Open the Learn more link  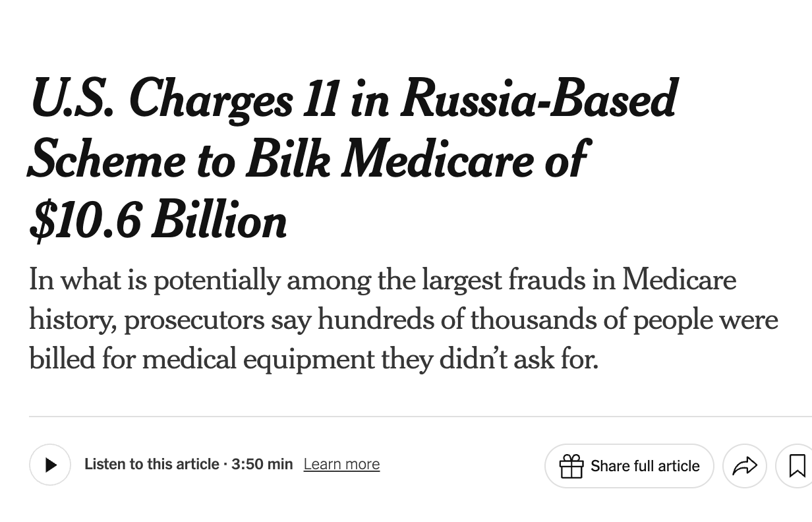coord(341,465)
